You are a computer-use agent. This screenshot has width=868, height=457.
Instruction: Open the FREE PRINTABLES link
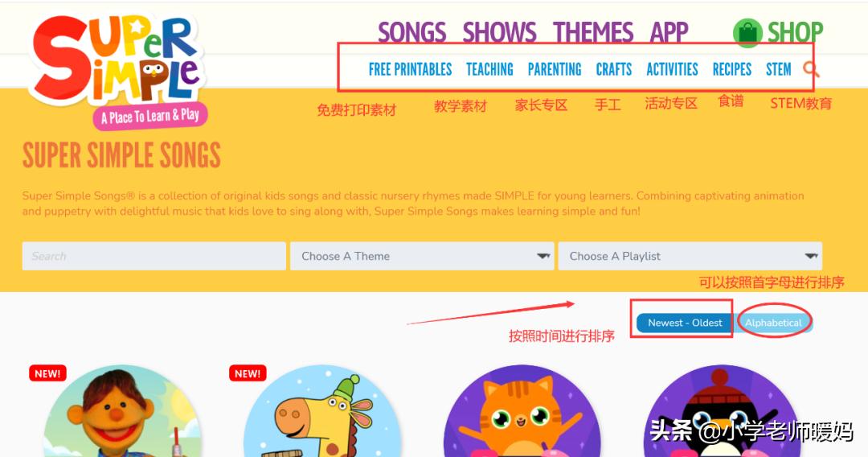[x=410, y=69]
